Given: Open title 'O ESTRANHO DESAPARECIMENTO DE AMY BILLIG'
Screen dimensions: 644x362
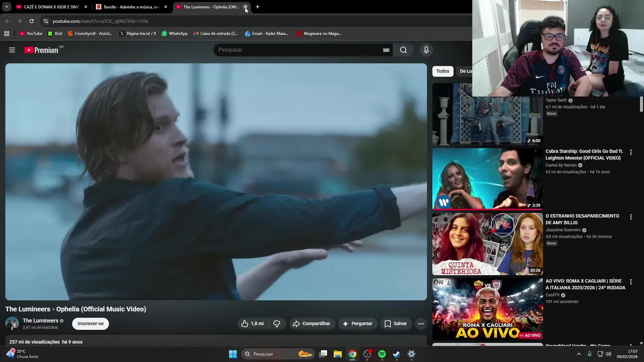Looking at the screenshot, I should 582,219.
